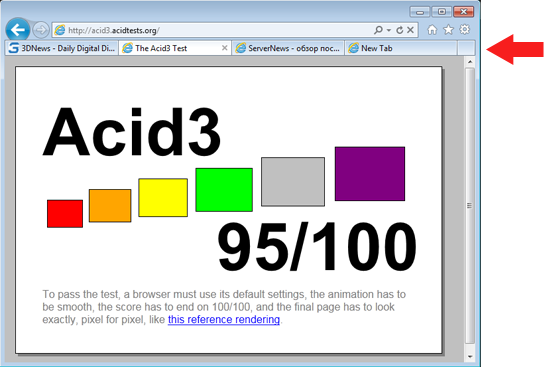This screenshot has height=367, width=550.
Task: Open the Tools gear icon
Action: point(465,29)
